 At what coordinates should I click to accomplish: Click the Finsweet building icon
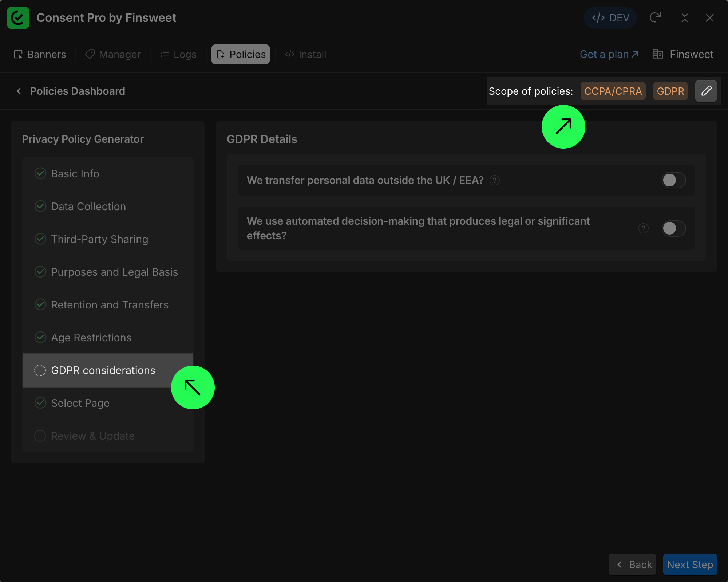(x=658, y=54)
